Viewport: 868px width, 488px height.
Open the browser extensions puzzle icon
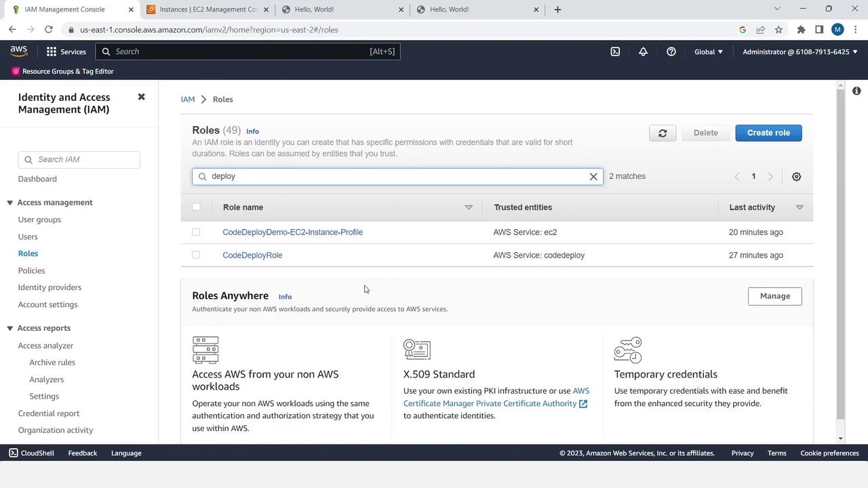coord(801,30)
